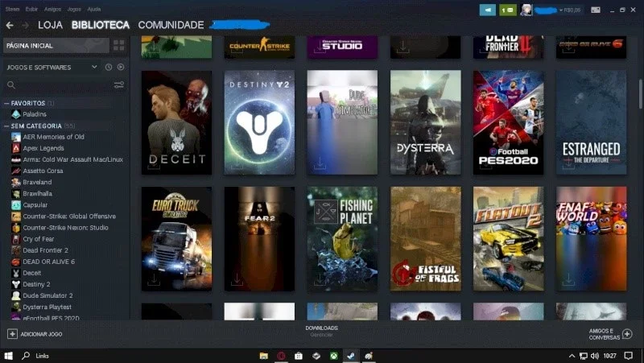Click the Destiny 2 sidebar icon

(x=16, y=284)
